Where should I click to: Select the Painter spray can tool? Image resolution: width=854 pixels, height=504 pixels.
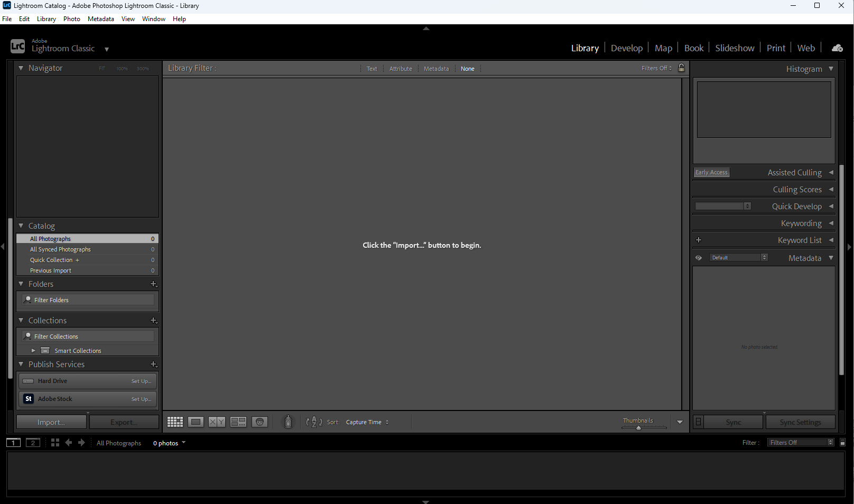288,422
